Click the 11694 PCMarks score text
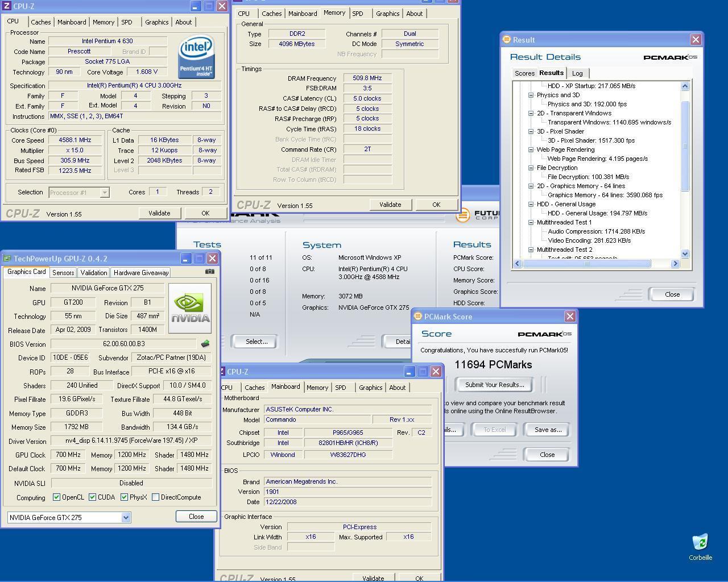Viewport: 728px width, 582px height. point(494,365)
